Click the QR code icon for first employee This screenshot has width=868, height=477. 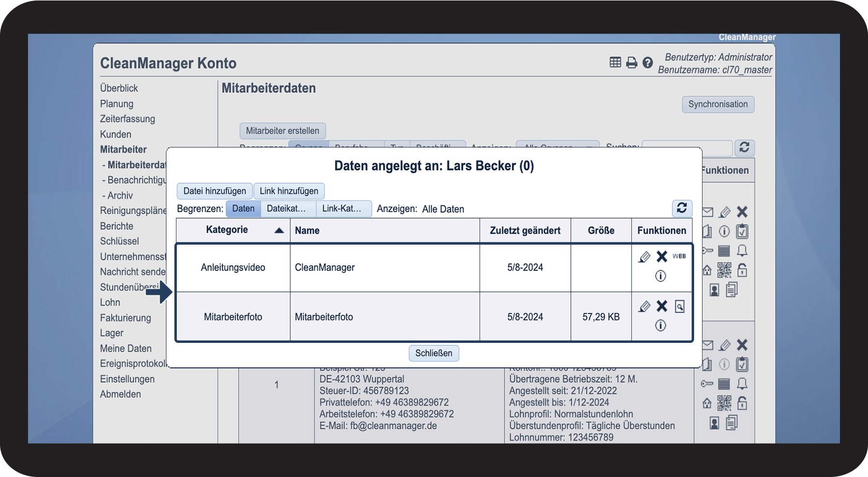pyautogui.click(x=724, y=270)
